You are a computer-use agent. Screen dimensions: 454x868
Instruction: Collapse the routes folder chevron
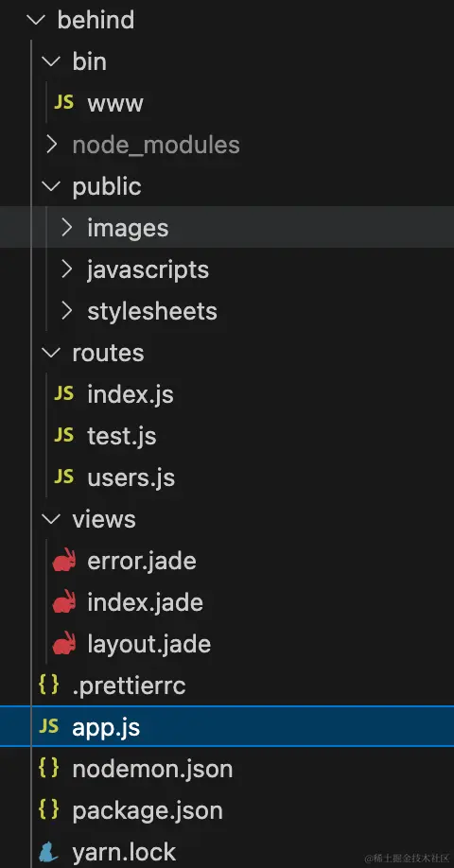coord(51,353)
